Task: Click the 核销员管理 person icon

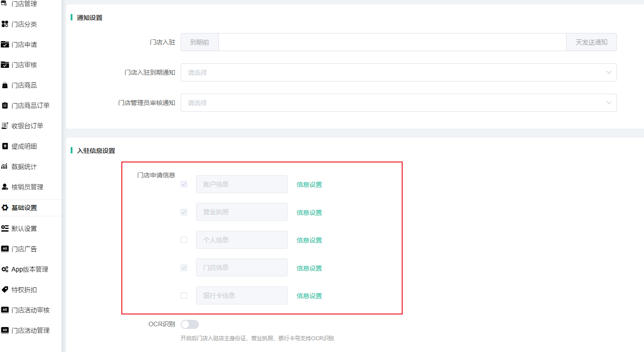Action: pyautogui.click(x=5, y=187)
